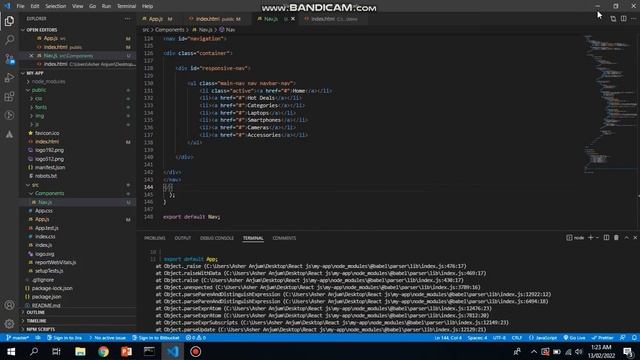Screen dimensions: 640x360
Task: Open the App.js editor tab
Action: pyautogui.click(x=158, y=19)
